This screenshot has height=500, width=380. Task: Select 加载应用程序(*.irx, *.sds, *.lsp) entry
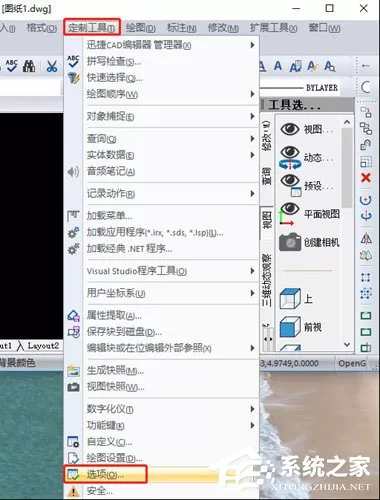pyautogui.click(x=161, y=232)
